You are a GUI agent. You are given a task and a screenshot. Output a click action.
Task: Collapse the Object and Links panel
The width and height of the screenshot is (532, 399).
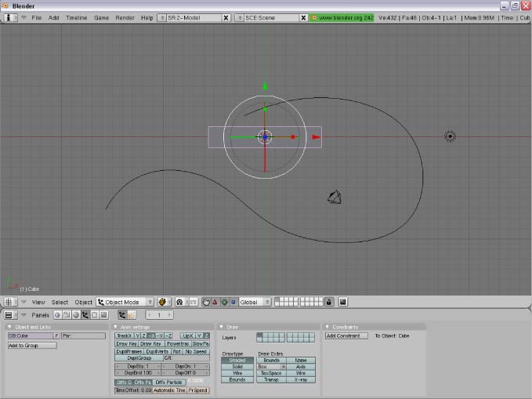pyautogui.click(x=9, y=327)
